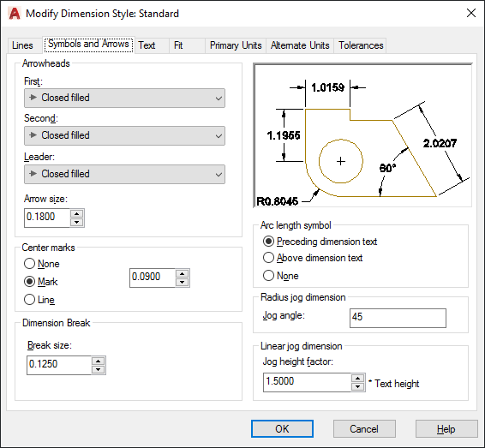Image resolution: width=485 pixels, height=448 pixels.
Task: Click the Jog angle input field
Action: pyautogui.click(x=398, y=318)
